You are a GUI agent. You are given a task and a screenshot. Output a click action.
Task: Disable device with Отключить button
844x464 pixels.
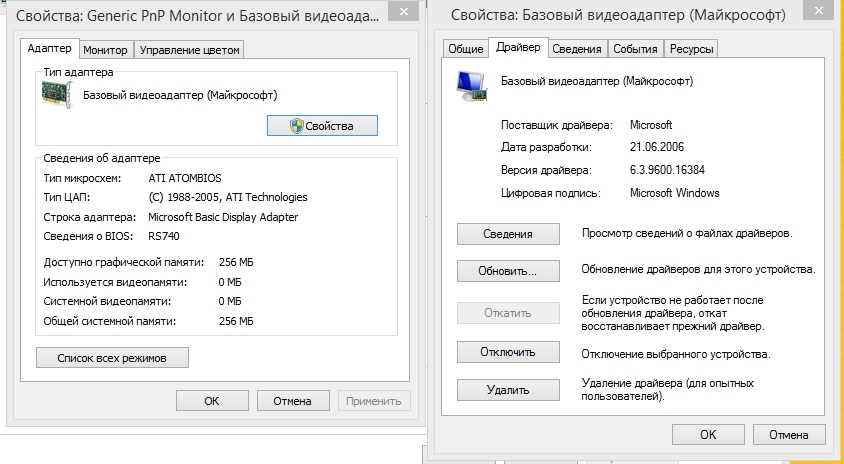click(x=508, y=352)
